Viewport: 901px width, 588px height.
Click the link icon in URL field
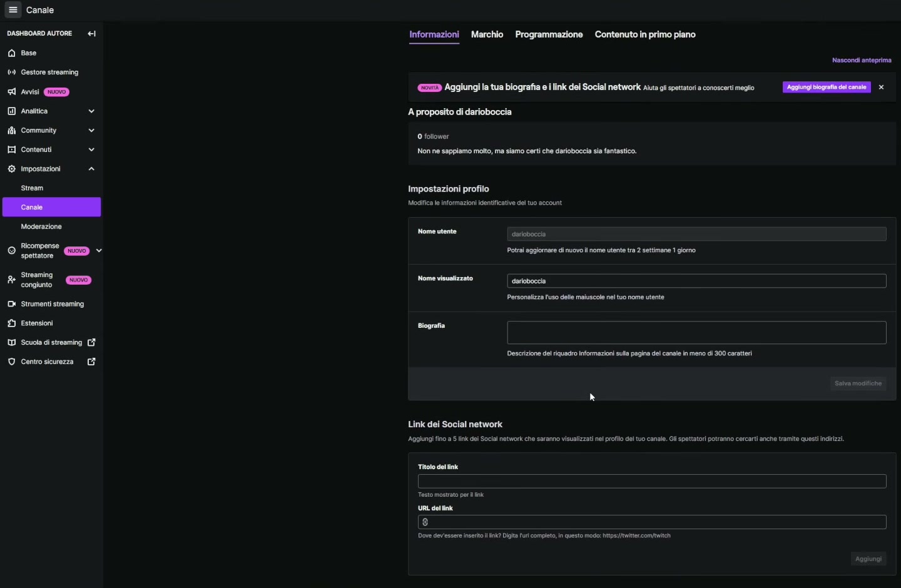pos(425,522)
